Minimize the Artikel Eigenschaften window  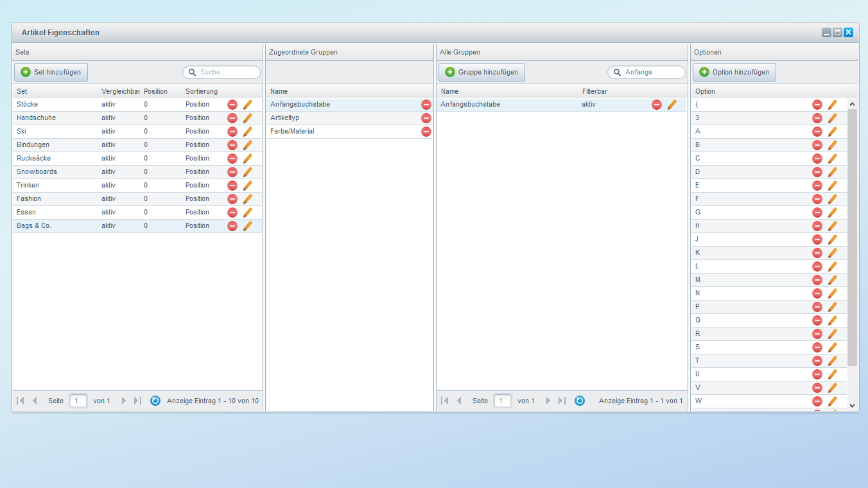click(827, 32)
